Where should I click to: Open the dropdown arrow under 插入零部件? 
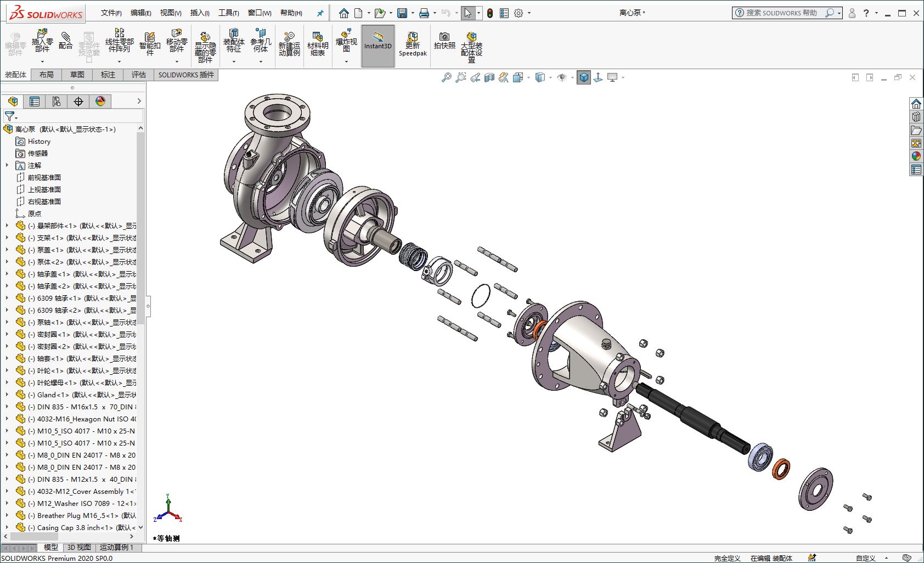click(42, 61)
